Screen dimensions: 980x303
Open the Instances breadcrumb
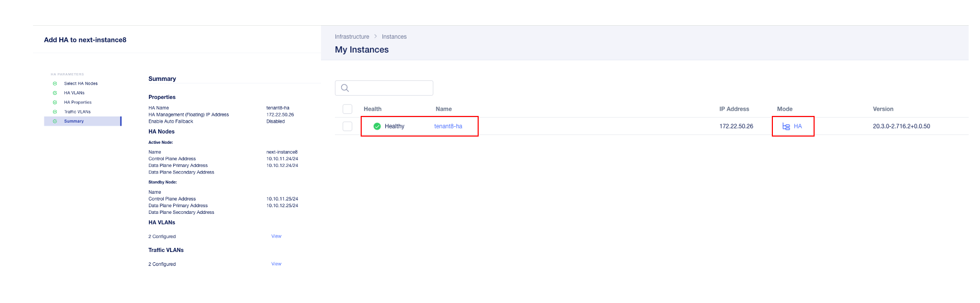click(394, 37)
